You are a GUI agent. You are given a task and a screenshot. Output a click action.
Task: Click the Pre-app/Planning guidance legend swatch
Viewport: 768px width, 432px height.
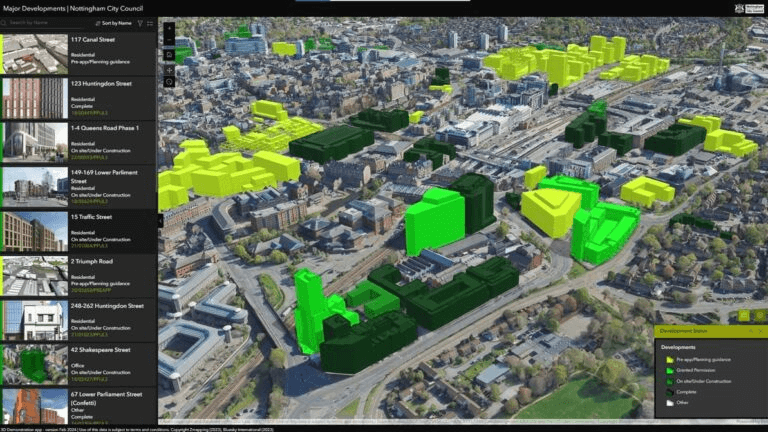tap(667, 358)
